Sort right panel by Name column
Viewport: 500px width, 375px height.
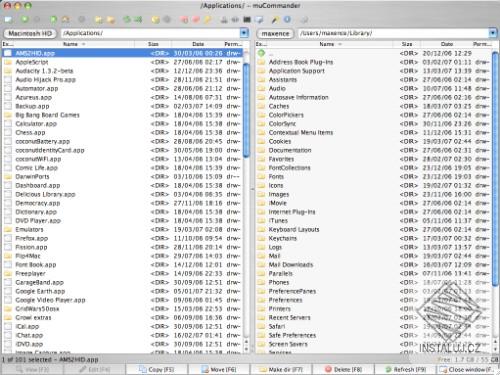click(x=330, y=44)
